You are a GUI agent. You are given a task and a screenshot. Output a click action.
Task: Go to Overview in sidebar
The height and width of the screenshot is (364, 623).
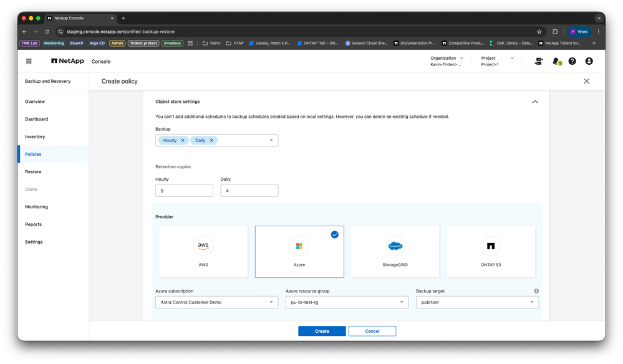click(35, 102)
